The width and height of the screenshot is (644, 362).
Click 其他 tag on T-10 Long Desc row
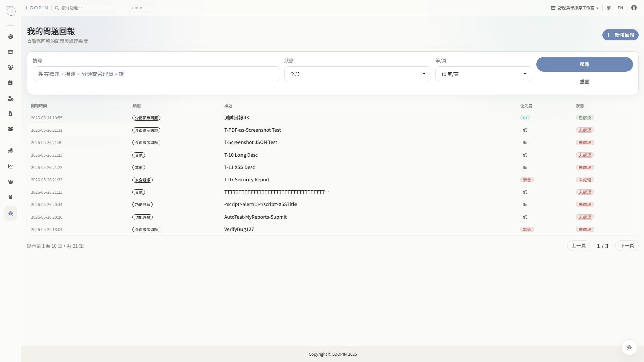(139, 155)
